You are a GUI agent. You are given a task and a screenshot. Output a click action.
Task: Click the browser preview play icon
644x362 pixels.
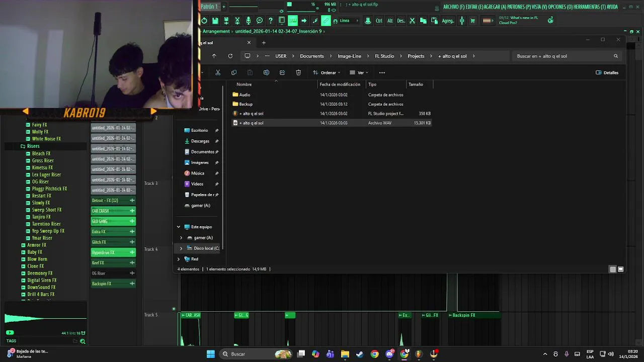click(x=10, y=332)
